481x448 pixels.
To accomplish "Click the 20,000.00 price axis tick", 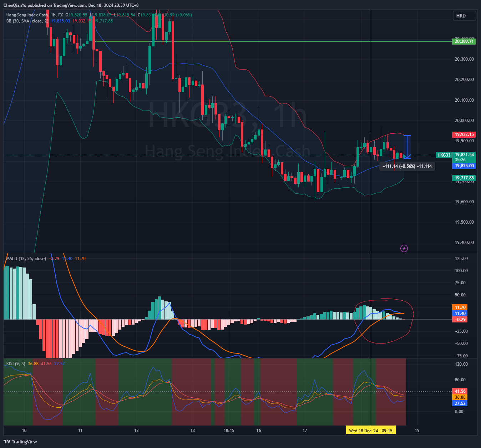I will pos(464,121).
